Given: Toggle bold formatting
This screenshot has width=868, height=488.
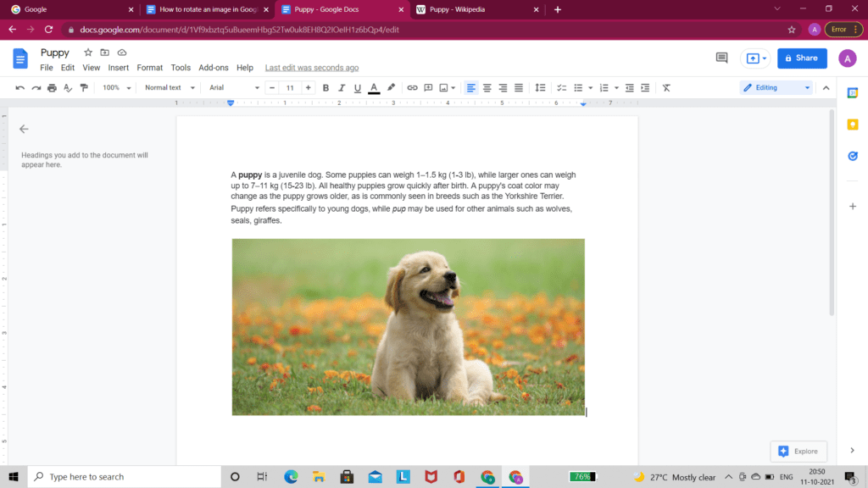Looking at the screenshot, I should (x=326, y=87).
